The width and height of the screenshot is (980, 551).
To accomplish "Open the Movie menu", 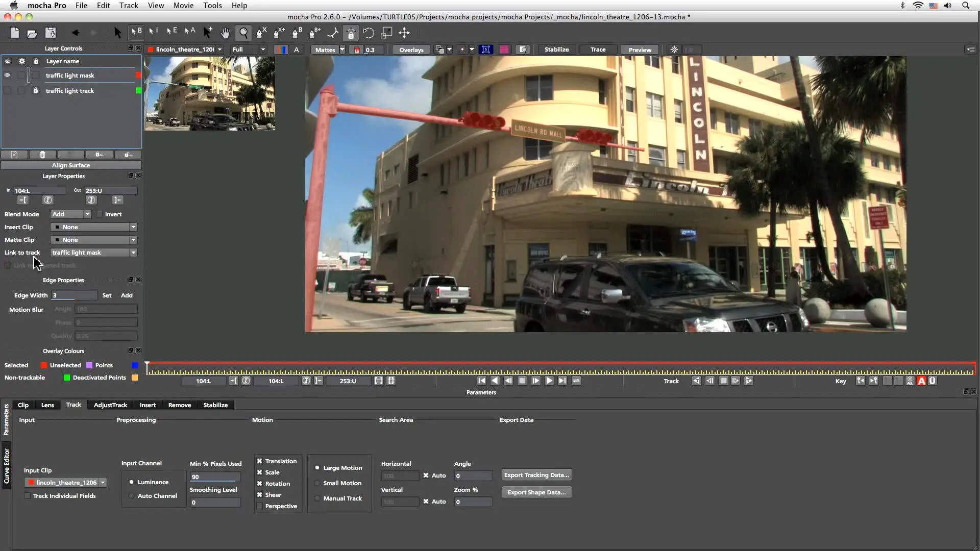I will [x=183, y=6].
